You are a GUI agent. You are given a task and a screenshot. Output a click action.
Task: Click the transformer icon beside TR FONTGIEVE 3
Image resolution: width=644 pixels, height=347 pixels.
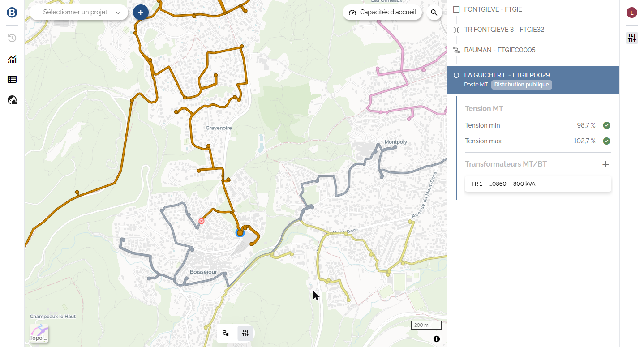click(456, 30)
